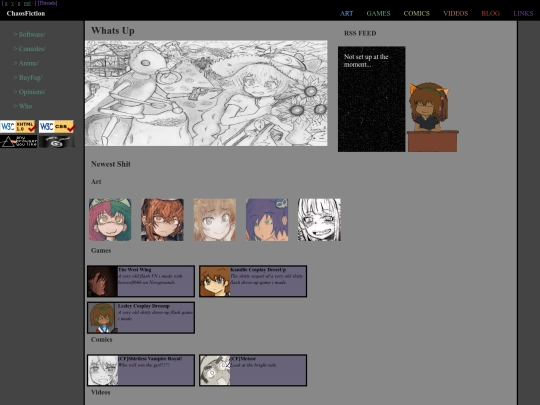Click the Newest Shit heading
This screenshot has height=405, width=540.
pos(111,164)
